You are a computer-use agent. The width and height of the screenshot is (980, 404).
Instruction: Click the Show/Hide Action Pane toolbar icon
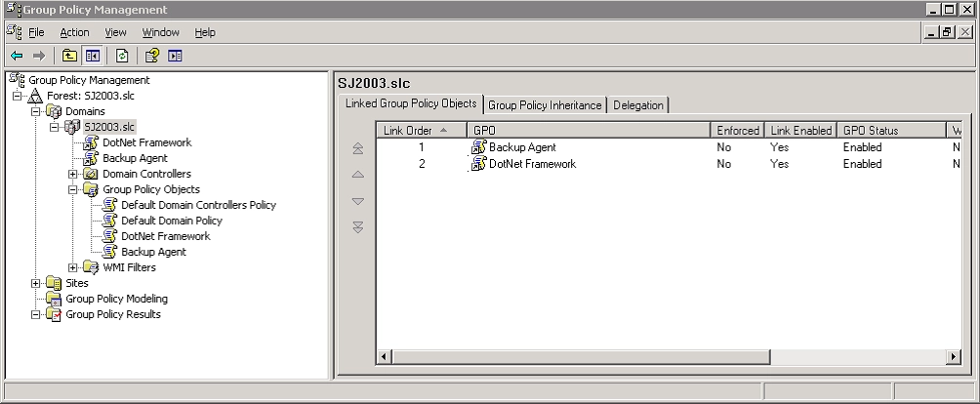pyautogui.click(x=175, y=57)
